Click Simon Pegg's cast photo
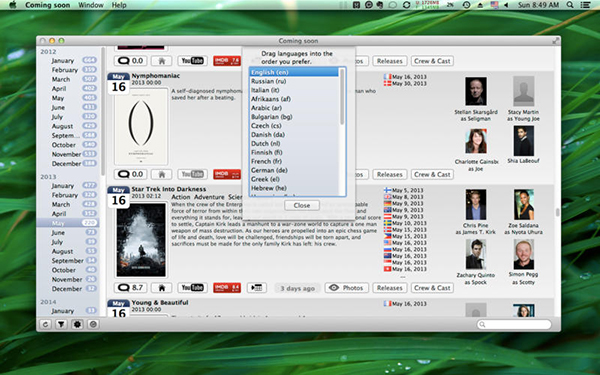Viewport: 600px width, 375px height. tap(523, 254)
